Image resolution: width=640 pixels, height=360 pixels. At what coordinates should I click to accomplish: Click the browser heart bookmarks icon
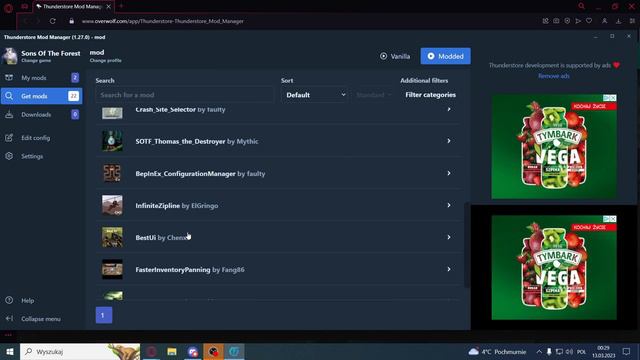tap(589, 21)
